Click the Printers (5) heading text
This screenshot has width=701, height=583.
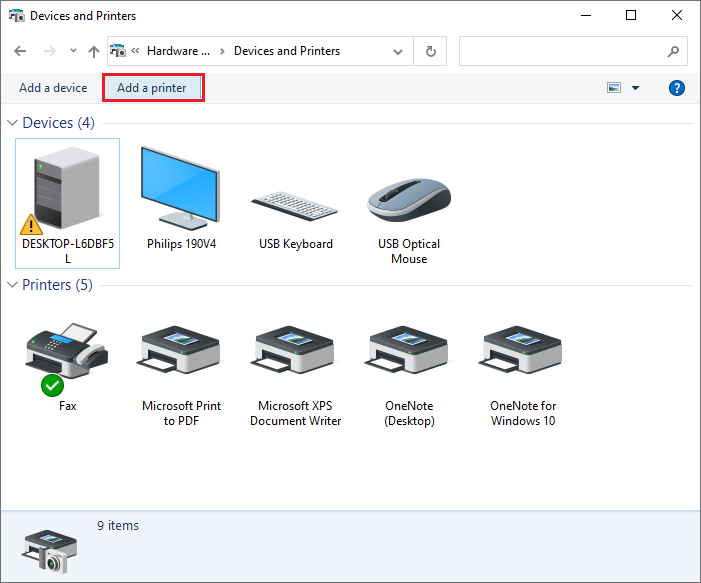(x=57, y=285)
